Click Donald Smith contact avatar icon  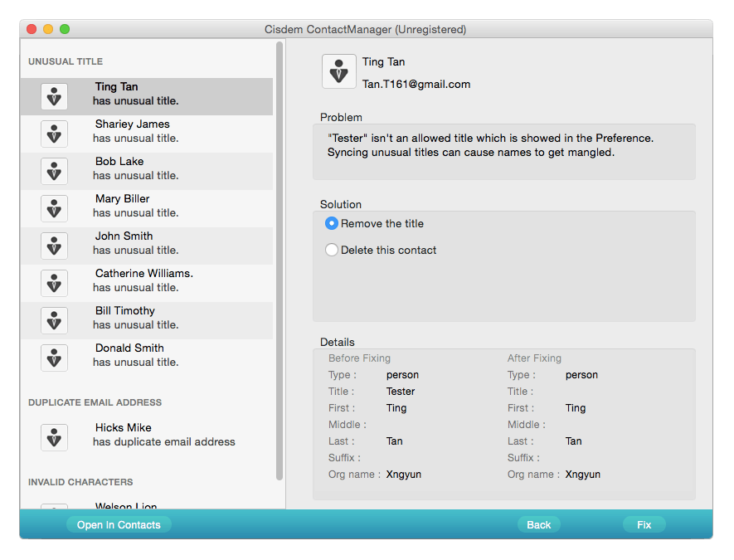(54, 358)
